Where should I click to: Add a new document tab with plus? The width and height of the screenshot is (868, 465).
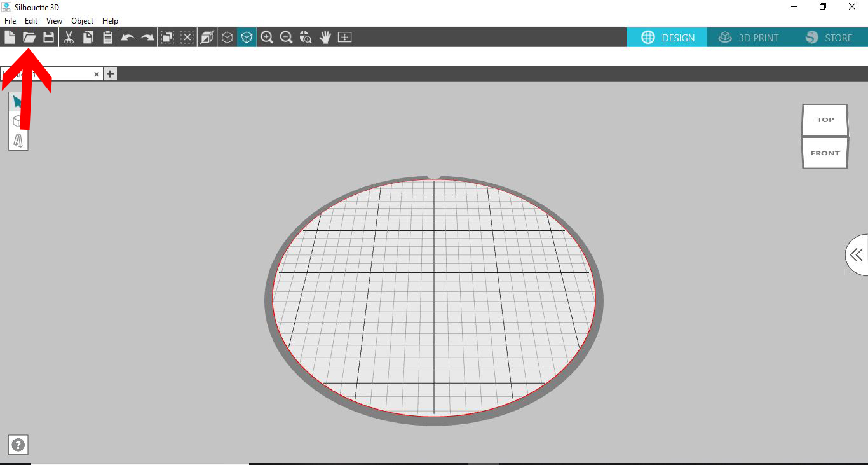[110, 74]
